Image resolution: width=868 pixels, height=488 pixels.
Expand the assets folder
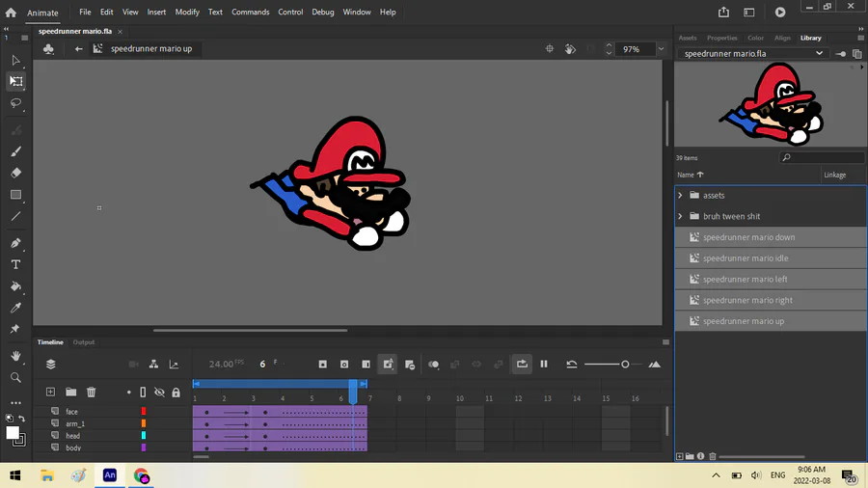pyautogui.click(x=680, y=196)
